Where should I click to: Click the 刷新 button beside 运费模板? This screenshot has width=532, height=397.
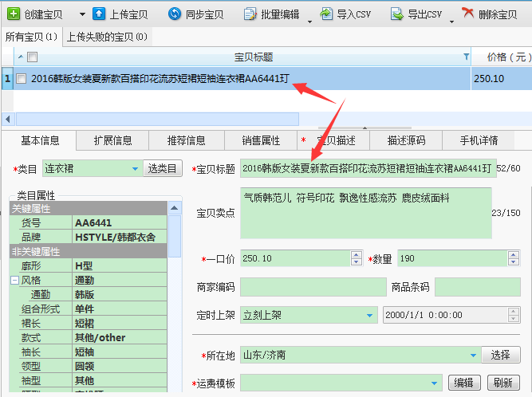pyautogui.click(x=502, y=383)
